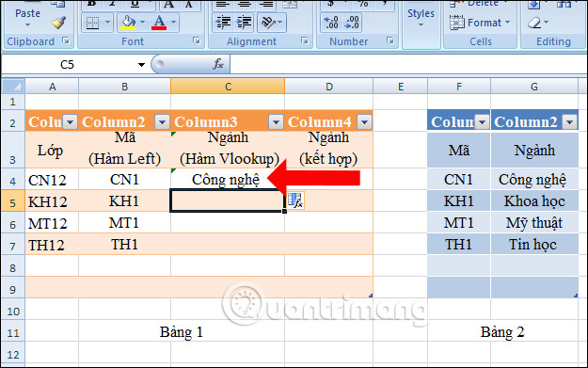Click the Decrease Decimal icon

click(x=352, y=23)
